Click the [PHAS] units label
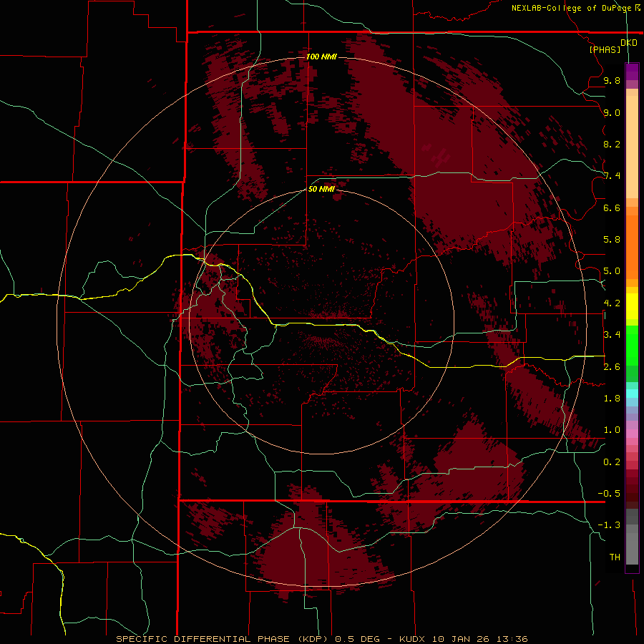 coord(605,49)
